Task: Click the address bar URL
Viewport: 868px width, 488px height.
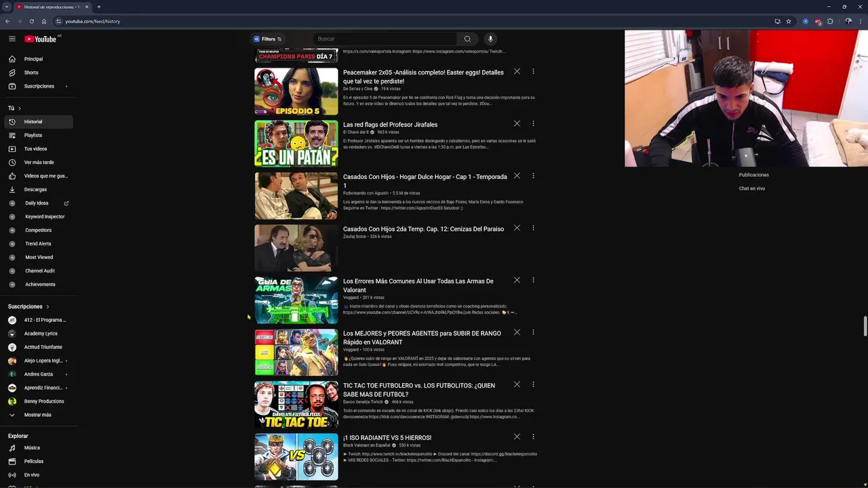Action: click(x=92, y=21)
